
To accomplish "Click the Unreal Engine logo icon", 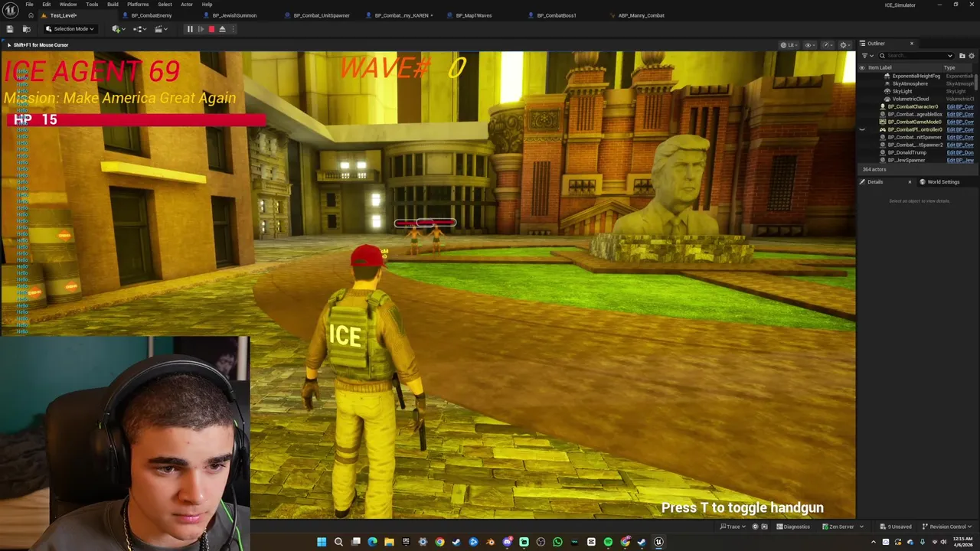I will tap(11, 10).
